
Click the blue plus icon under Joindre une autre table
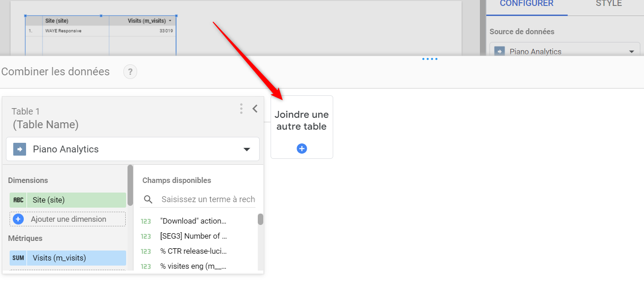(302, 148)
